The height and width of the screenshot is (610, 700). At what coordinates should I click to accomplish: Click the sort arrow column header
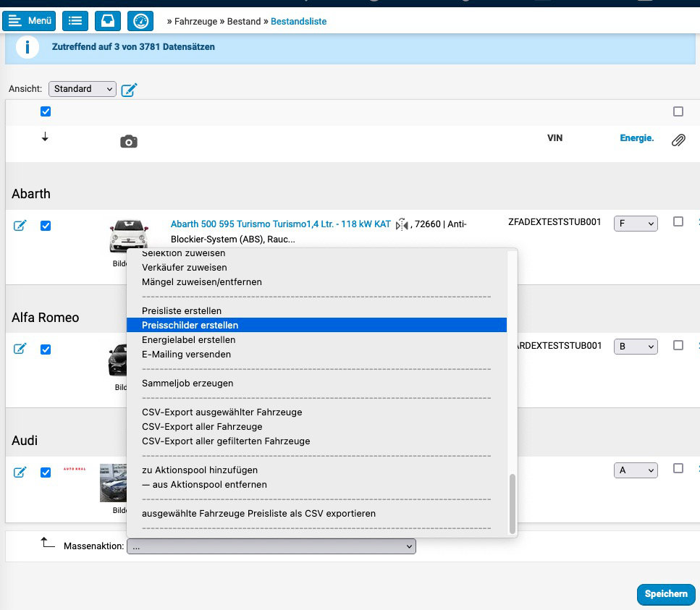point(45,137)
